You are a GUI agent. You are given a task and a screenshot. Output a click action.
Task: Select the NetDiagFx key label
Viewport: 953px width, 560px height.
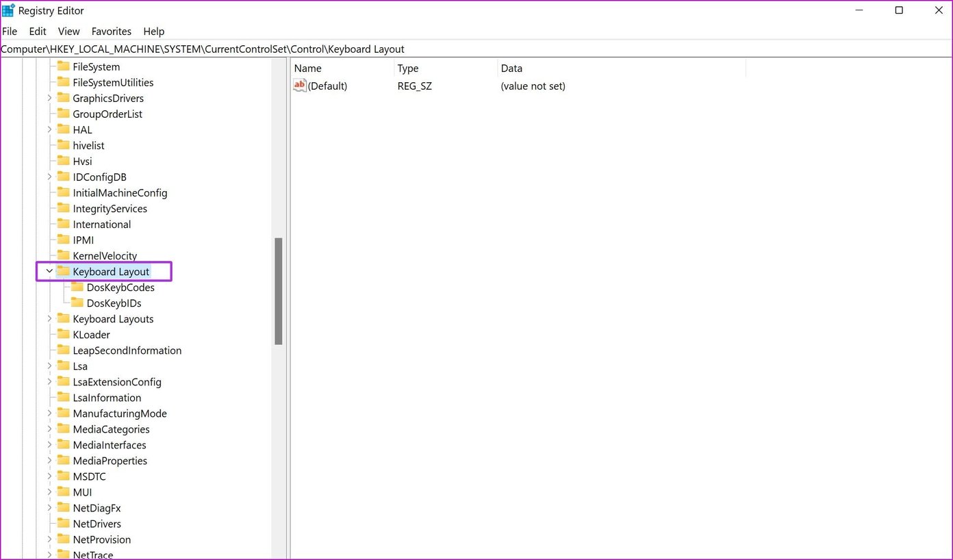pyautogui.click(x=97, y=508)
